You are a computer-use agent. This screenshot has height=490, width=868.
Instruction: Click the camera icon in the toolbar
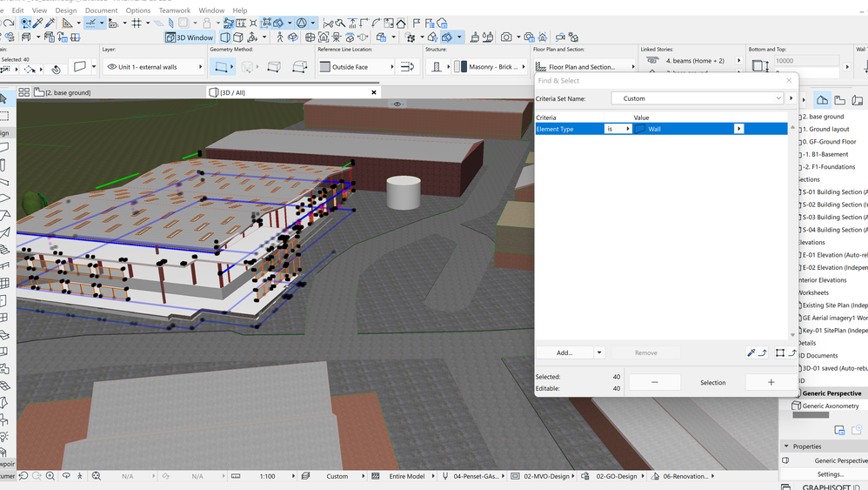point(506,37)
